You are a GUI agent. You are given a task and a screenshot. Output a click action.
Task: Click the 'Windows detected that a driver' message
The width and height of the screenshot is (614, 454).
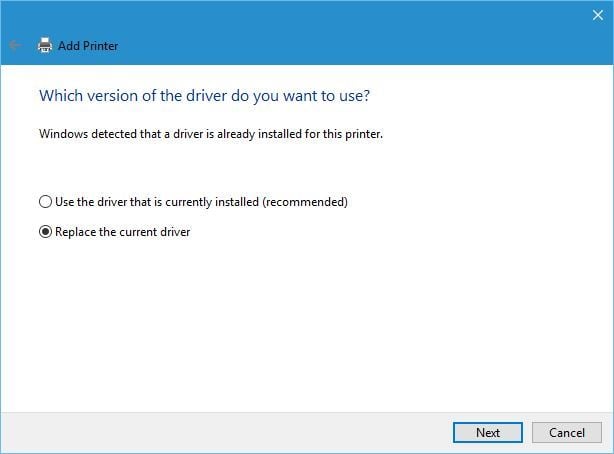[x=211, y=134]
